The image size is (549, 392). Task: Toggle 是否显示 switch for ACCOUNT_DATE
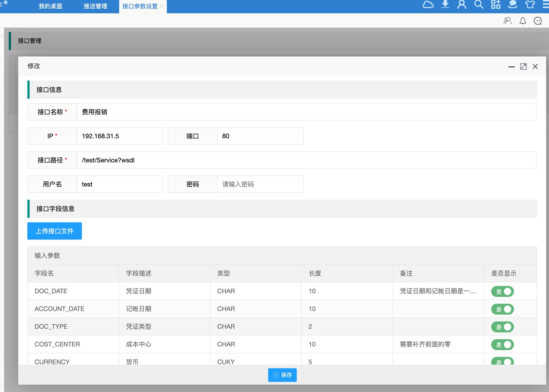pyautogui.click(x=502, y=309)
